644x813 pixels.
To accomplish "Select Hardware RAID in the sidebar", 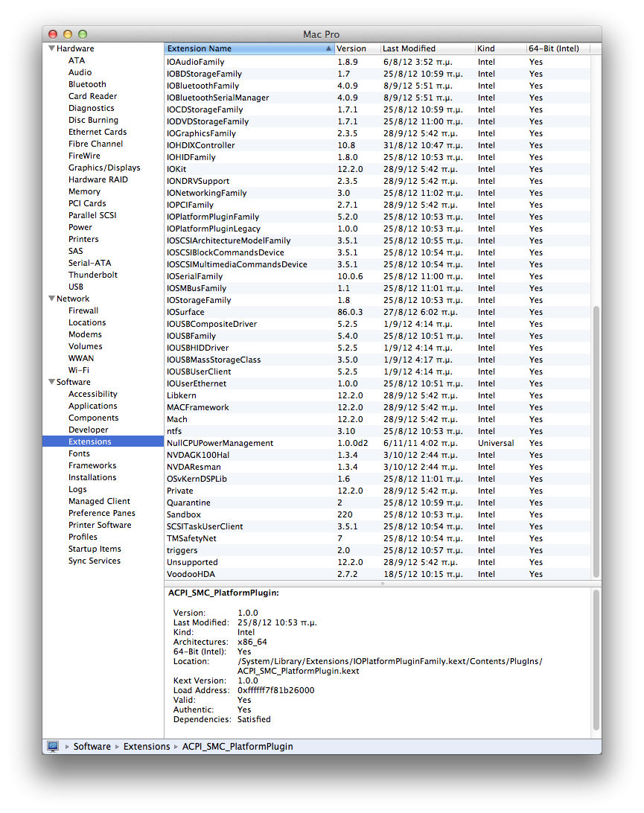I will click(98, 179).
